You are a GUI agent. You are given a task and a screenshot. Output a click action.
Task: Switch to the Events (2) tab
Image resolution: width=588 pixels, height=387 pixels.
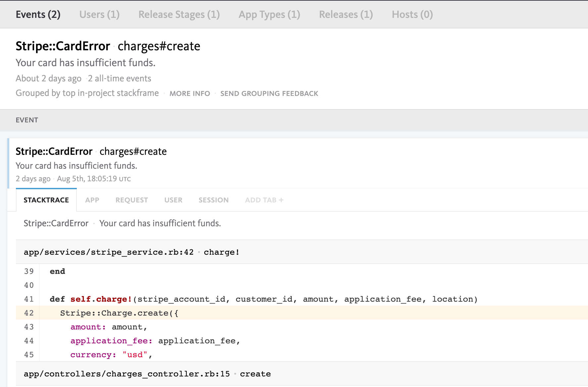click(x=38, y=15)
